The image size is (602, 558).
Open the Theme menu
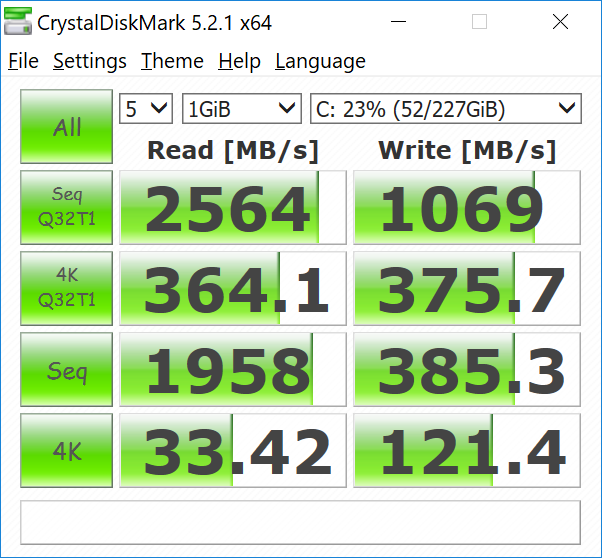click(172, 61)
